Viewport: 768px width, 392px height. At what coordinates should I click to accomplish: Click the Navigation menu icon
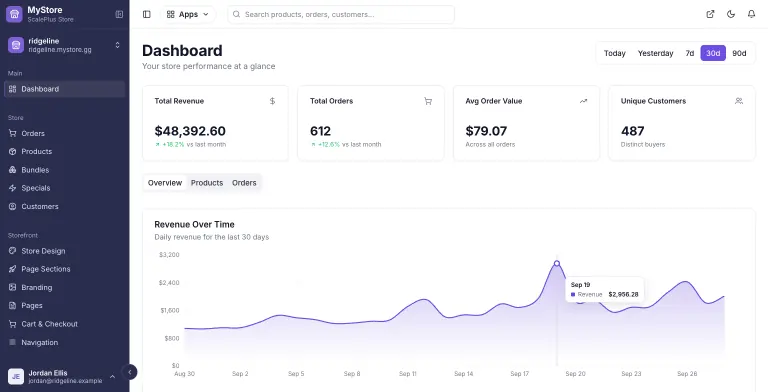coord(13,343)
